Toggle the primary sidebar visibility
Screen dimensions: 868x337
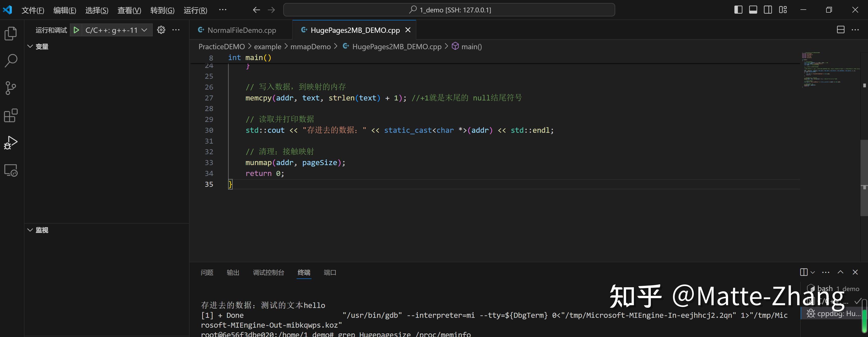tap(738, 9)
